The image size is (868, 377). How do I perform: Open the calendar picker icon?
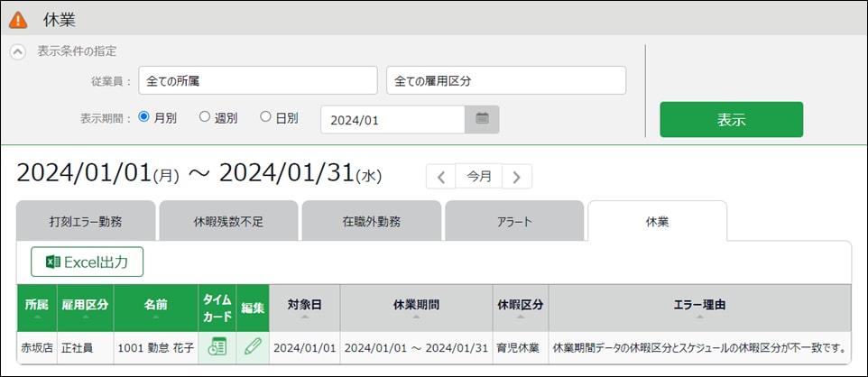[482, 119]
